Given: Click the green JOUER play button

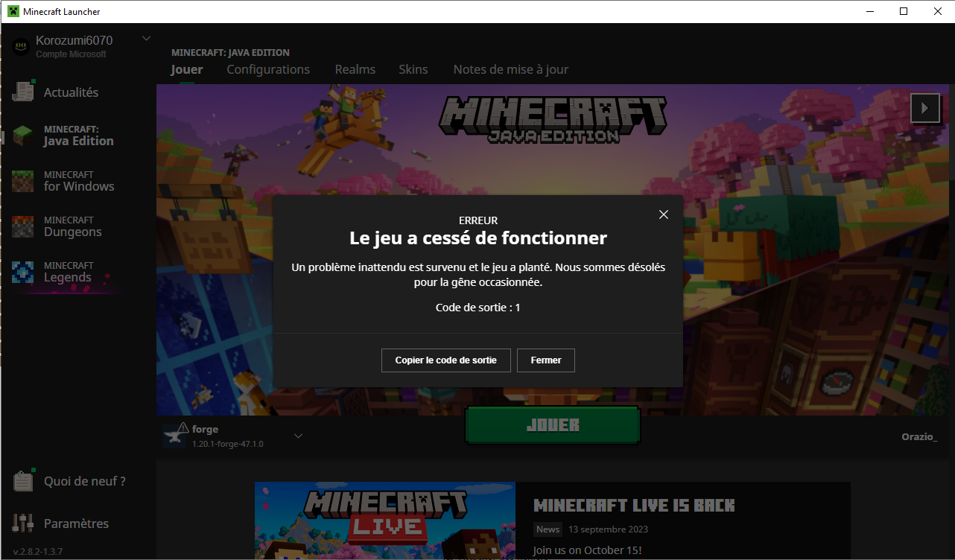Looking at the screenshot, I should click(553, 425).
